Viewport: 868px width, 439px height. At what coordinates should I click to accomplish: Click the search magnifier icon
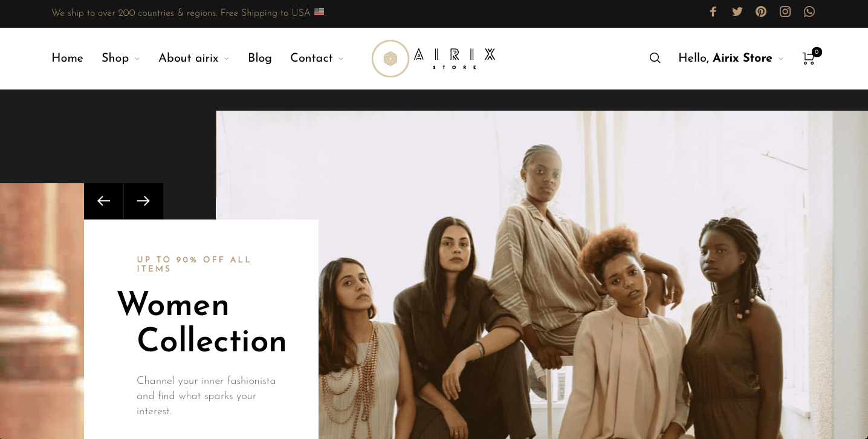pyautogui.click(x=655, y=58)
